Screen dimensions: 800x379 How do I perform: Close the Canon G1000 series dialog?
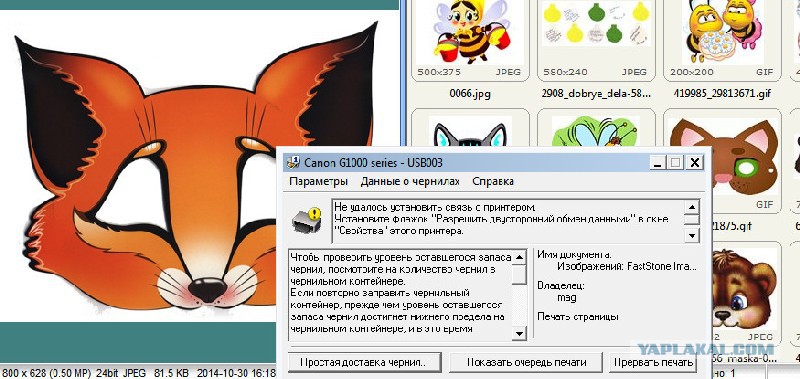pyautogui.click(x=694, y=163)
